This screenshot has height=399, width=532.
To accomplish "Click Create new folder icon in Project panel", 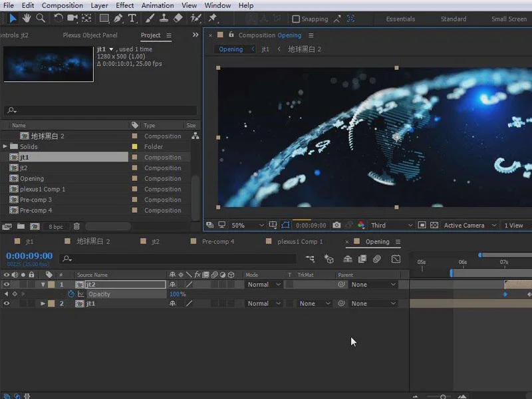I will 21,226.
